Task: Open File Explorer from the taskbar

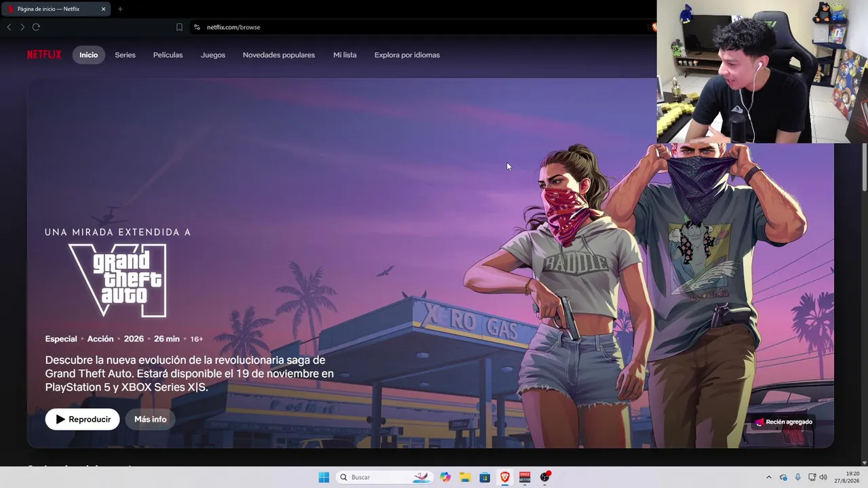Action: point(465,477)
